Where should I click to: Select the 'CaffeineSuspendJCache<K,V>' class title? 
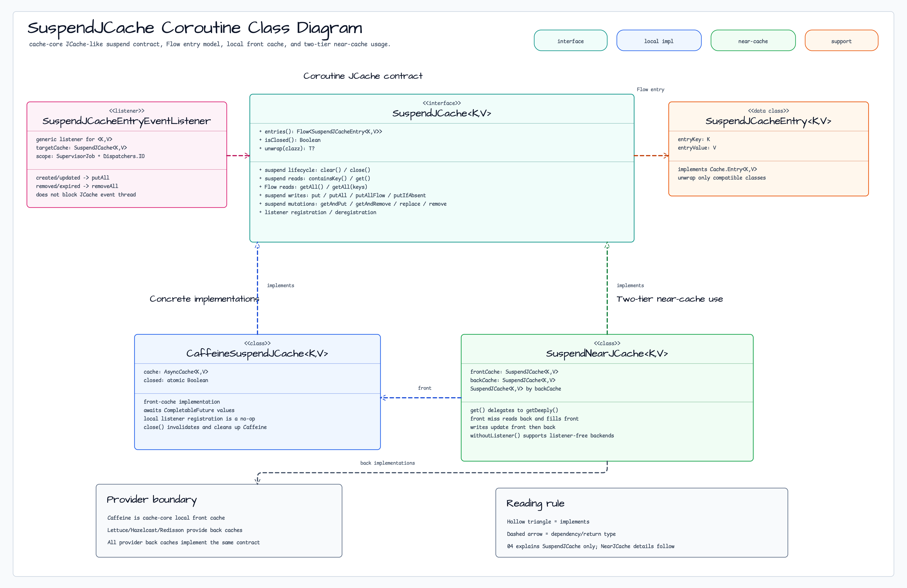click(x=257, y=354)
